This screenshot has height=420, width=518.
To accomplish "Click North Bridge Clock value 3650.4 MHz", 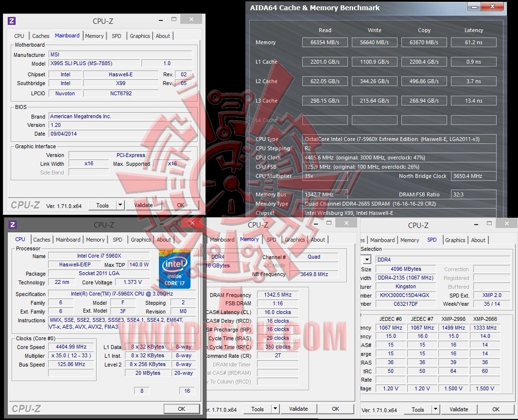I will [474, 176].
